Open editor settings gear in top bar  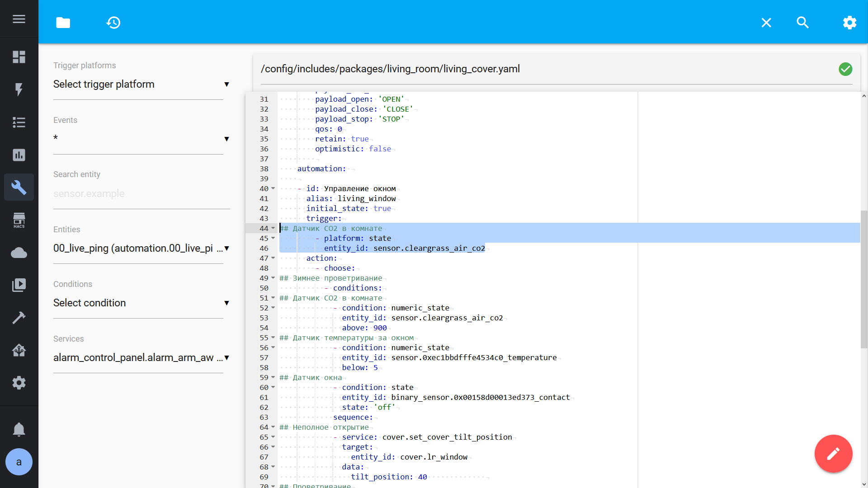pyautogui.click(x=849, y=23)
